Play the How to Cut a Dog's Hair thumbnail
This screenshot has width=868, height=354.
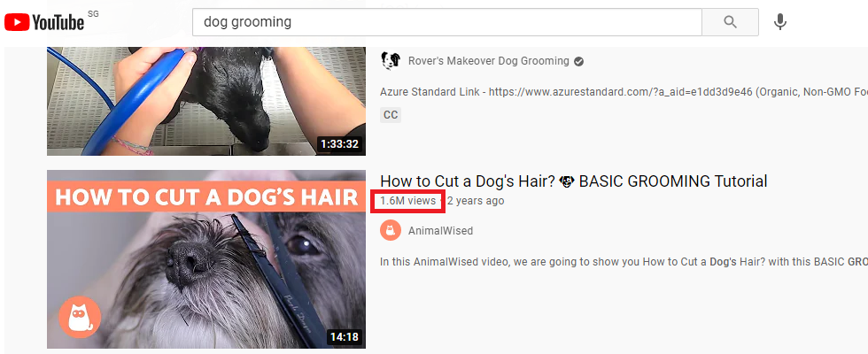click(x=205, y=258)
